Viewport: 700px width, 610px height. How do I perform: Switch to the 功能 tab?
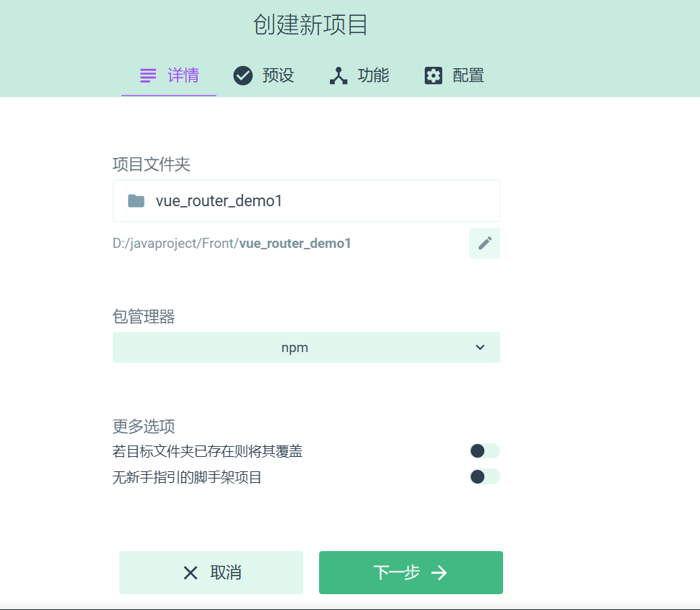point(359,75)
